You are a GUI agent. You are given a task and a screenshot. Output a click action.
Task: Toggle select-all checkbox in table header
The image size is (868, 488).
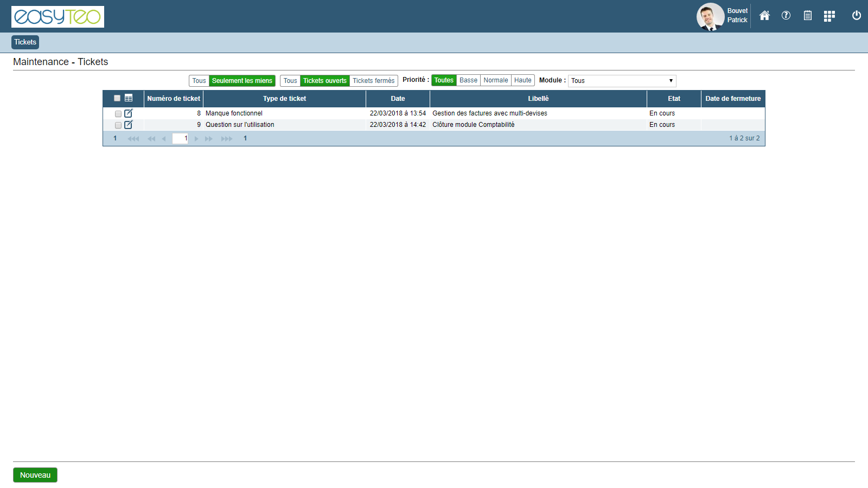[x=117, y=98]
